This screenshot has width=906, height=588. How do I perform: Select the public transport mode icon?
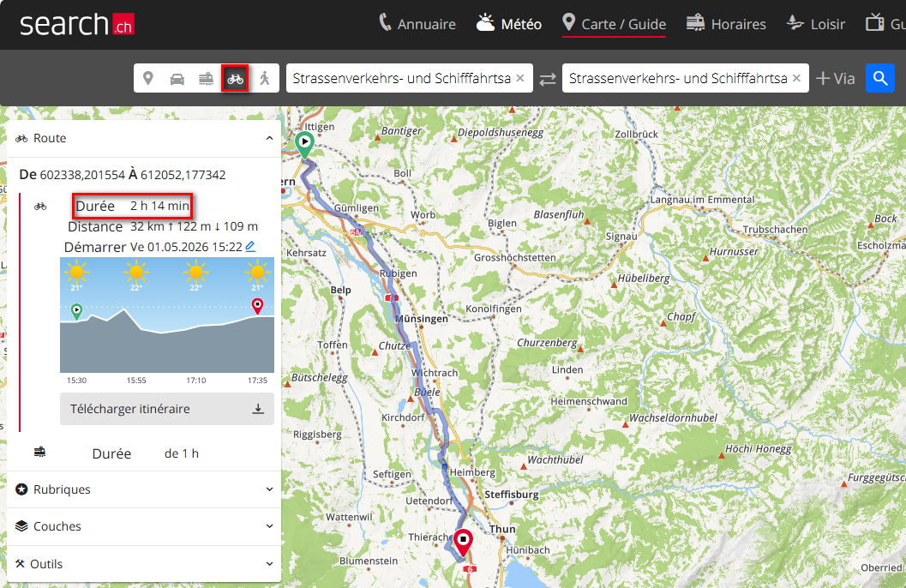pos(206,79)
